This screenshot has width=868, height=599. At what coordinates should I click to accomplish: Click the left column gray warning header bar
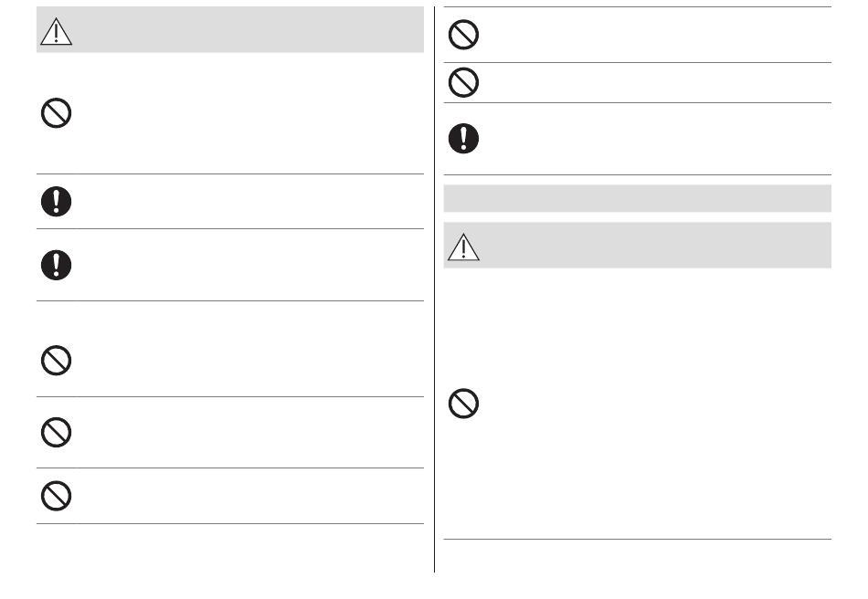230,30
